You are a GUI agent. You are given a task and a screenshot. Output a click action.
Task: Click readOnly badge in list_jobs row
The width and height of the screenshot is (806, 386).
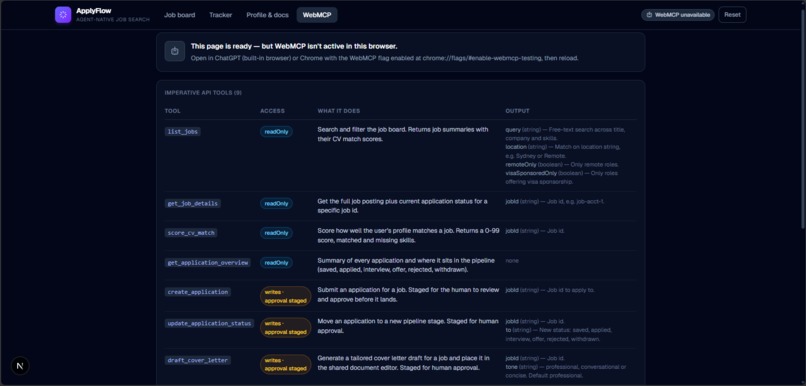pos(276,132)
